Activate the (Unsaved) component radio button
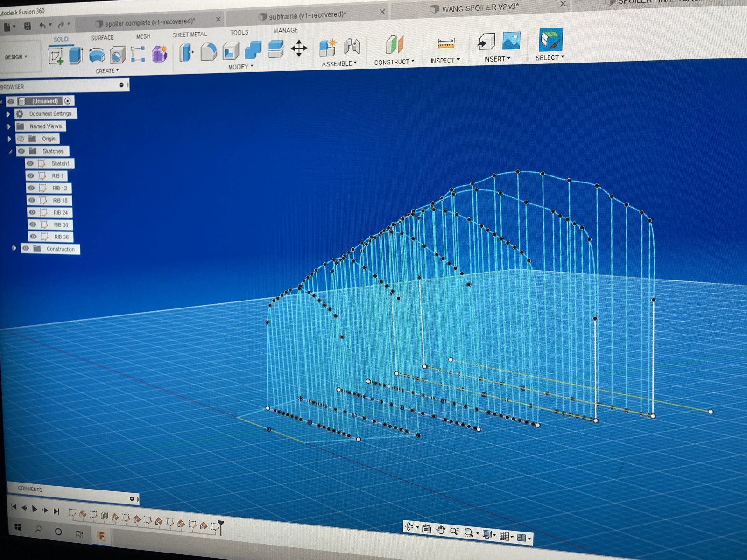The width and height of the screenshot is (747, 560). click(x=68, y=101)
